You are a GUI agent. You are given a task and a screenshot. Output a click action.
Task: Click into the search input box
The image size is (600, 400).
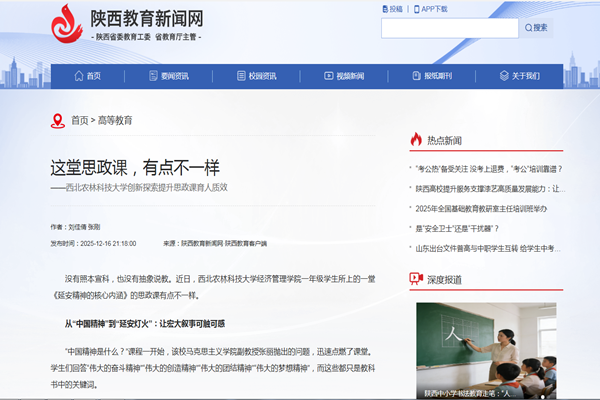pos(450,28)
